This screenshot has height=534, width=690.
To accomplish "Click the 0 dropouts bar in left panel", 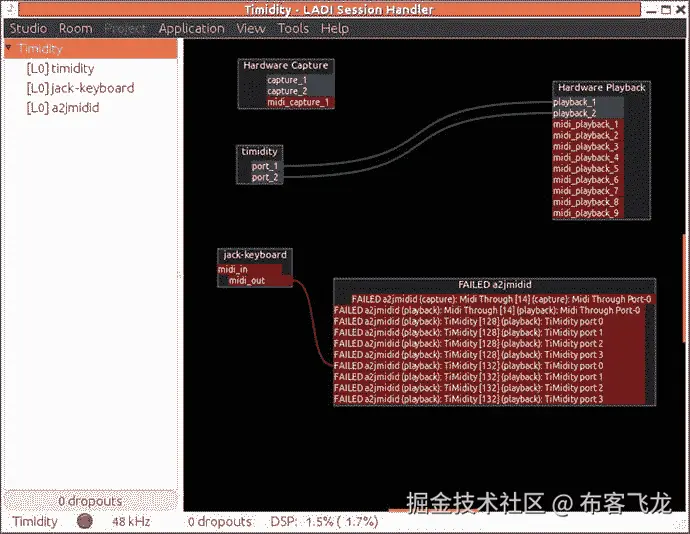I will [x=91, y=501].
